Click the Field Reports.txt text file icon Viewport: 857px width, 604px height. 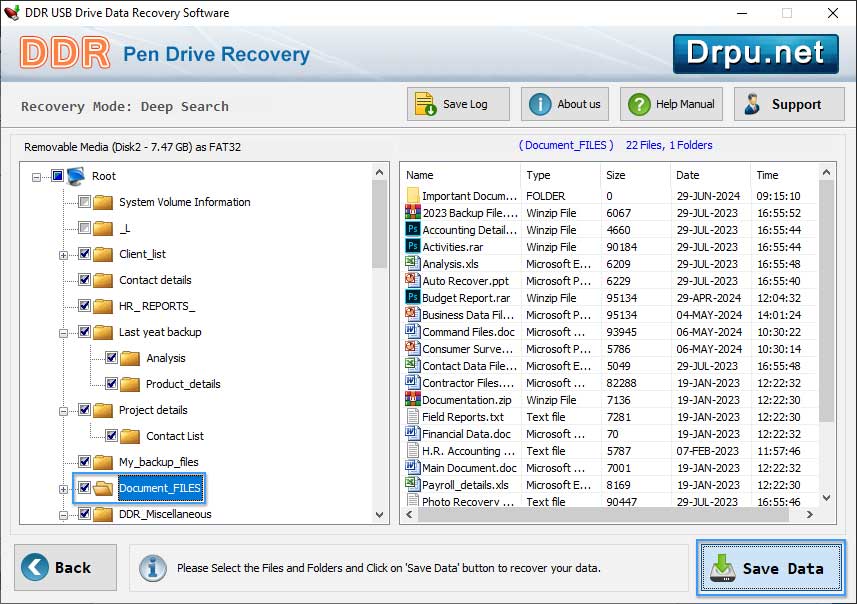[413, 416]
